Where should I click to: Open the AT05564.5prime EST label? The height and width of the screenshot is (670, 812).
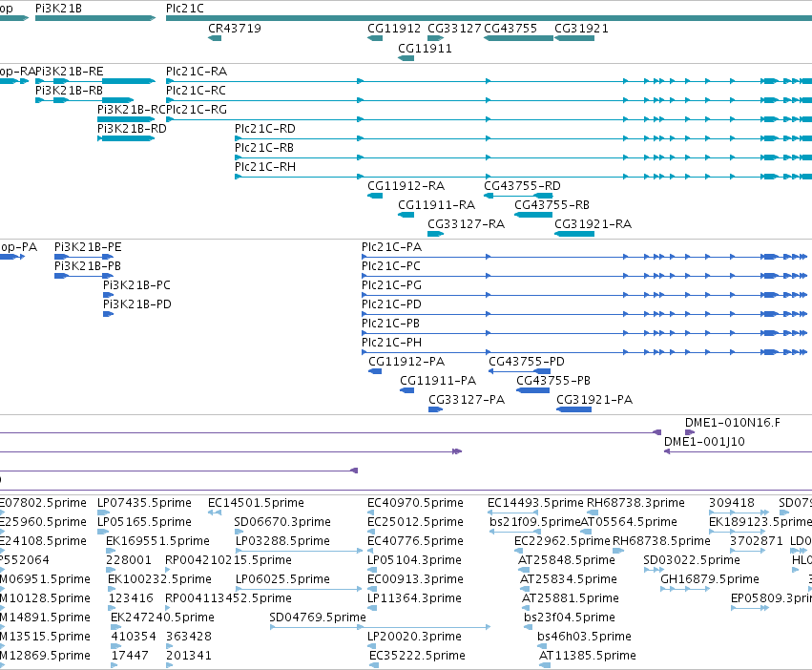click(x=629, y=522)
